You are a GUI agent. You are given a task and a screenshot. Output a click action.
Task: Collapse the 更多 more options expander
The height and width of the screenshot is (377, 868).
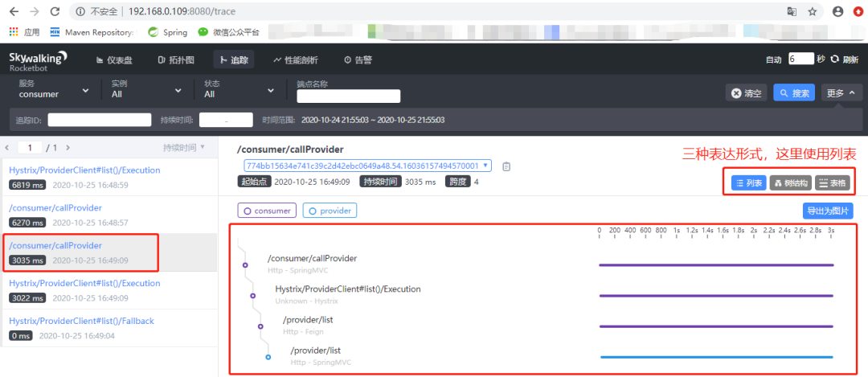(841, 93)
